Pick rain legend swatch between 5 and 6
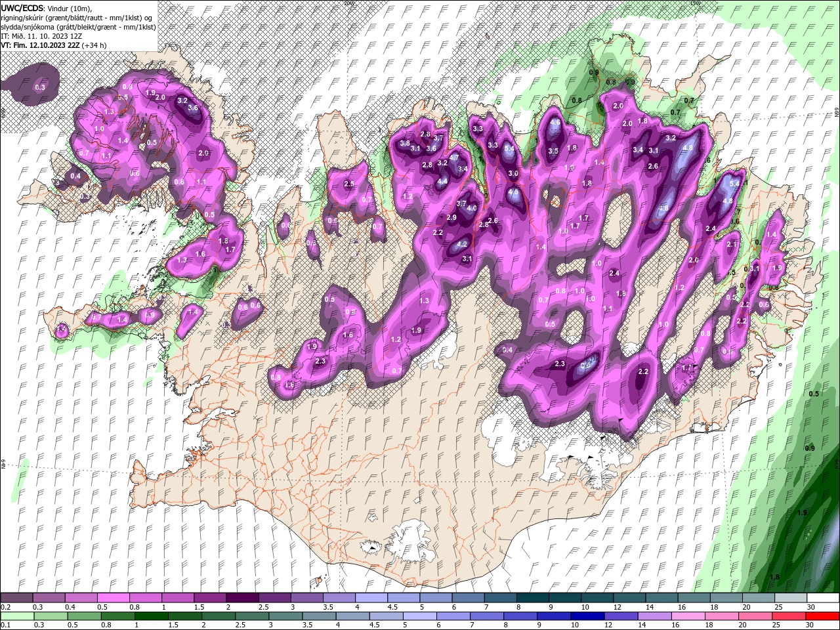The width and height of the screenshot is (840, 630). [x=421, y=616]
